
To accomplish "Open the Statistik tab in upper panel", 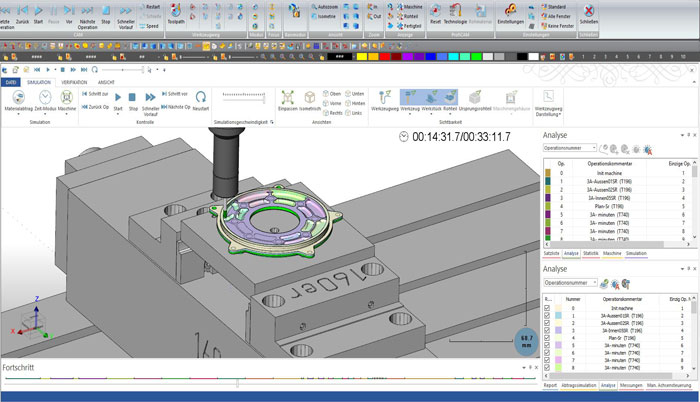I will 591,254.
